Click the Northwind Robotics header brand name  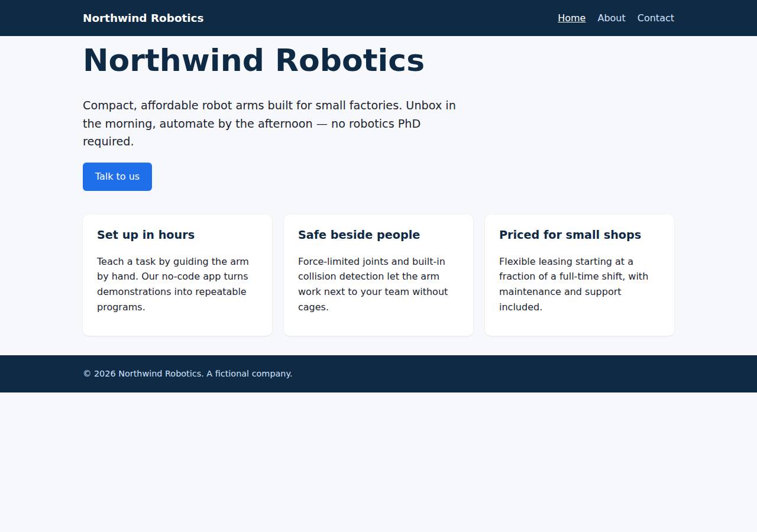pyautogui.click(x=143, y=18)
